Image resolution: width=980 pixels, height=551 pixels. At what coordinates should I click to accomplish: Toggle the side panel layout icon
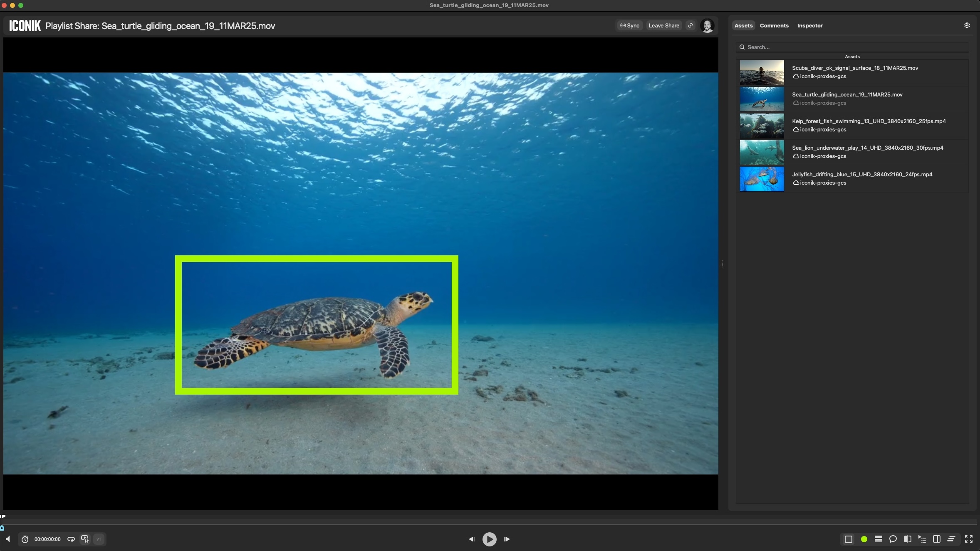click(x=937, y=539)
